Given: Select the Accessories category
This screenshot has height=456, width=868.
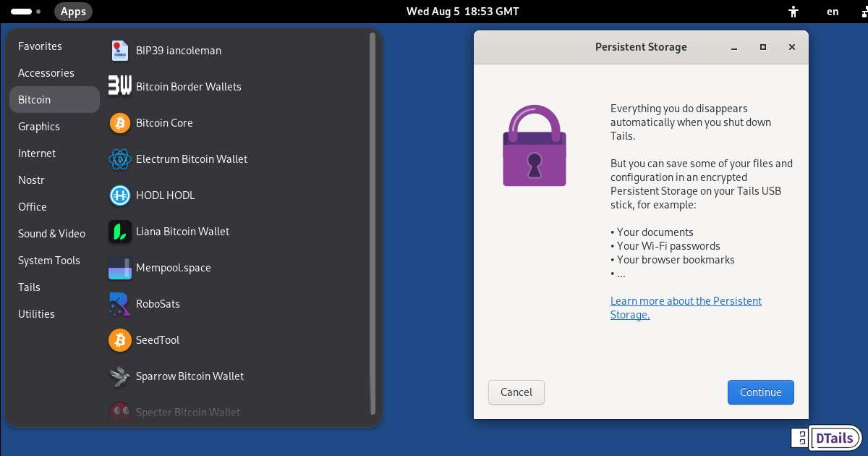Looking at the screenshot, I should coord(54,73).
